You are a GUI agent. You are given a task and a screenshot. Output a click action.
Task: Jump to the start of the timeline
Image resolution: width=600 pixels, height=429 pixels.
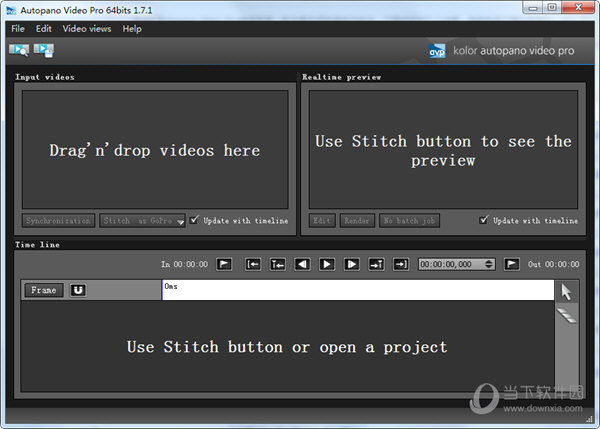pyautogui.click(x=253, y=264)
